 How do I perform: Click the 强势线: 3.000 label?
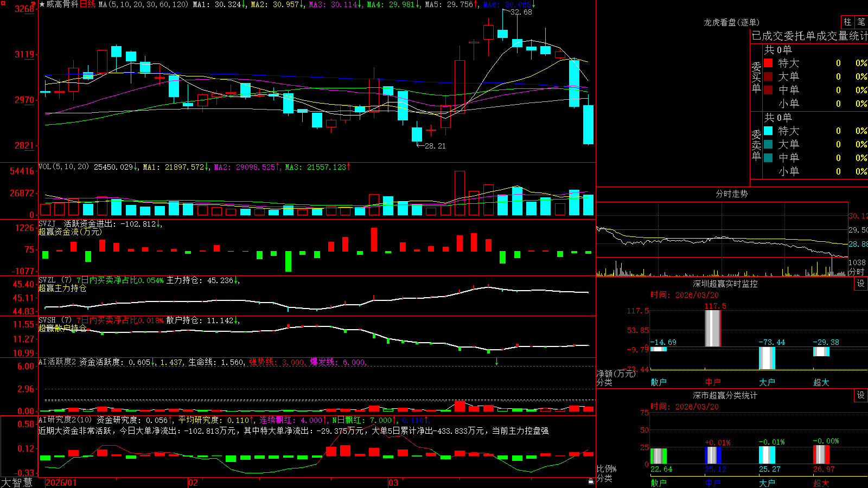click(277, 362)
